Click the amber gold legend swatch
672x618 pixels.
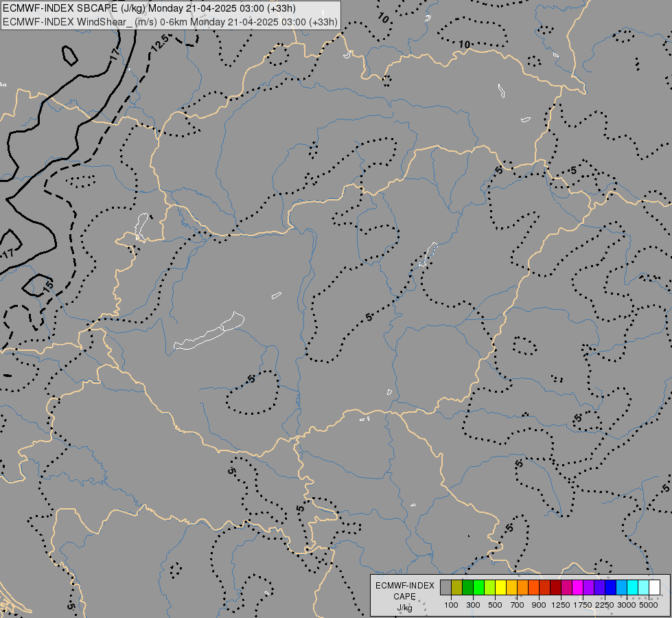click(x=511, y=588)
